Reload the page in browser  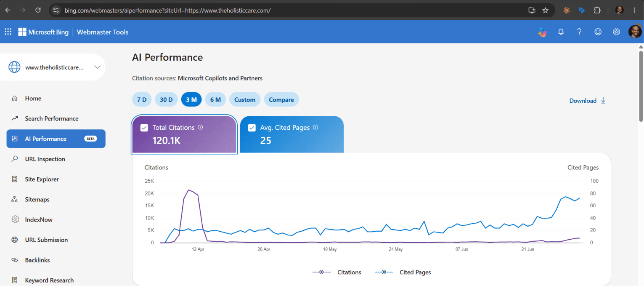coord(38,10)
